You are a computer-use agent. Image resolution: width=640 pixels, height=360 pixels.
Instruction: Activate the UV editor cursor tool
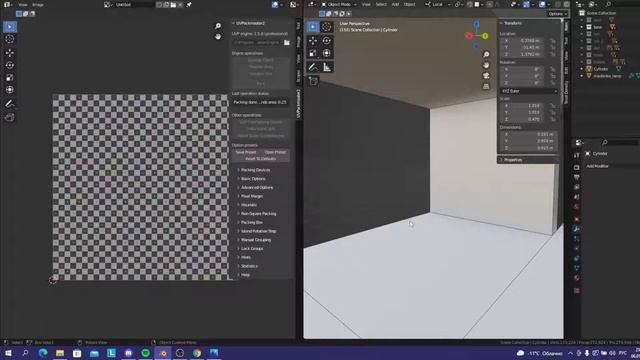pos(10,40)
